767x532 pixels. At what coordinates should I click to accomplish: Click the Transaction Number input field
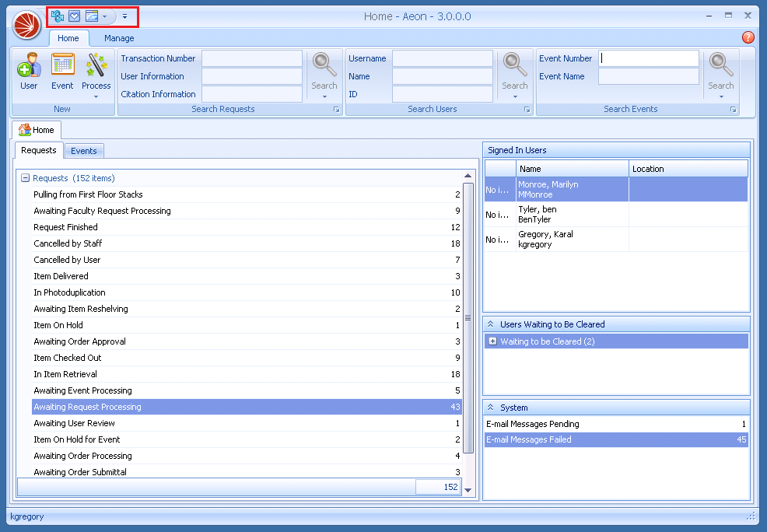point(251,58)
